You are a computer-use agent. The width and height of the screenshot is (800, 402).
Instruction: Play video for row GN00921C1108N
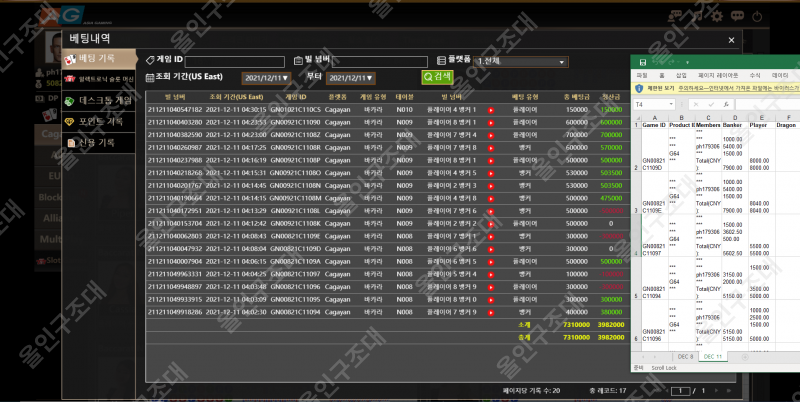click(x=491, y=186)
